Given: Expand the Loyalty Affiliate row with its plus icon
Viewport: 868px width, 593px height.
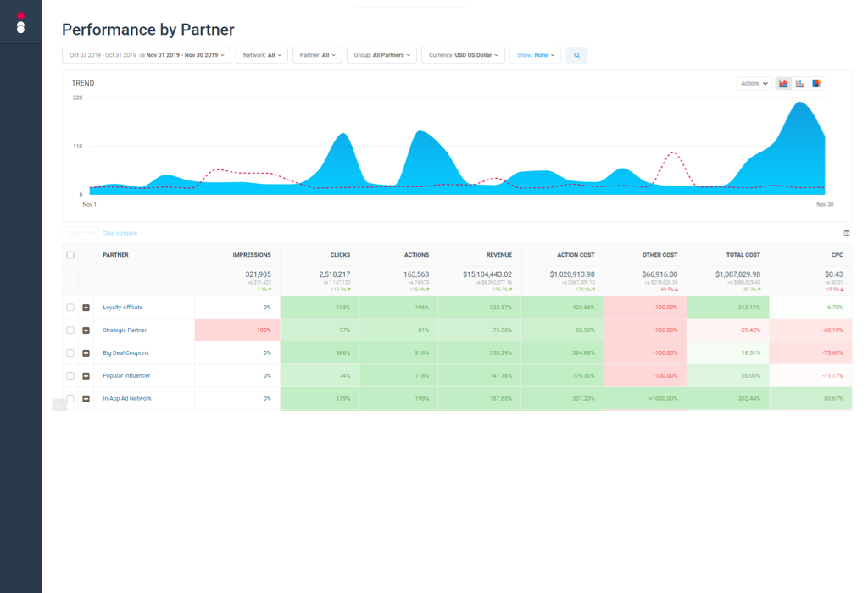Looking at the screenshot, I should [x=85, y=307].
